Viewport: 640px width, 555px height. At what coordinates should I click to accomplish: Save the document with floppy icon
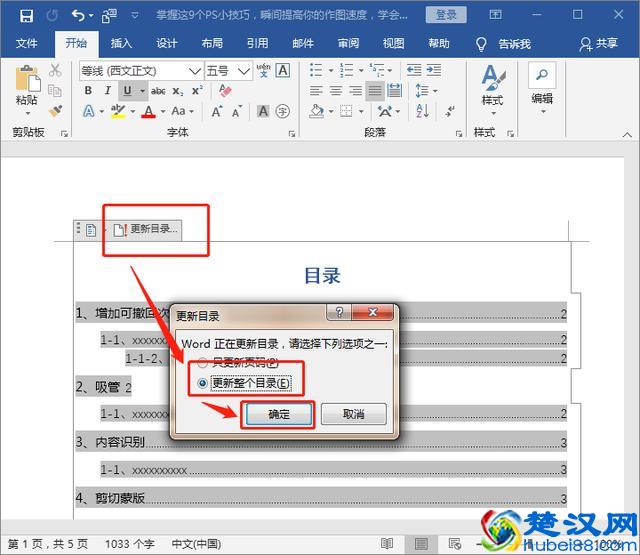pyautogui.click(x=26, y=16)
